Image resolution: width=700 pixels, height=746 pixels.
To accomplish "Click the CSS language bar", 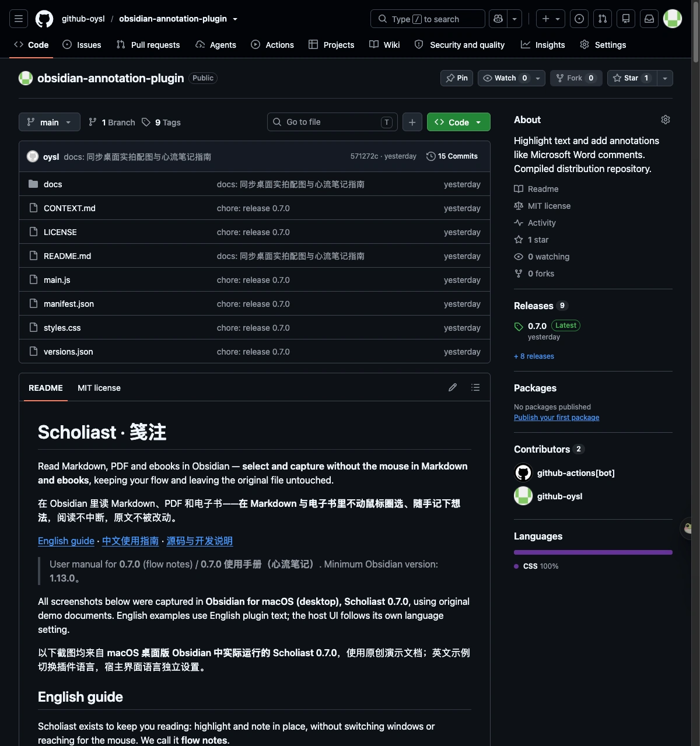I will [x=593, y=552].
